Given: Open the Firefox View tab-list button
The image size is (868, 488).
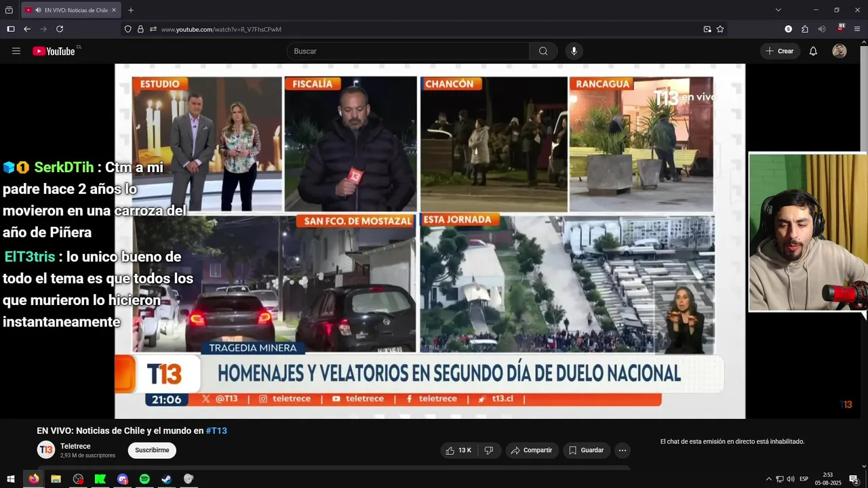Looking at the screenshot, I should (9, 10).
